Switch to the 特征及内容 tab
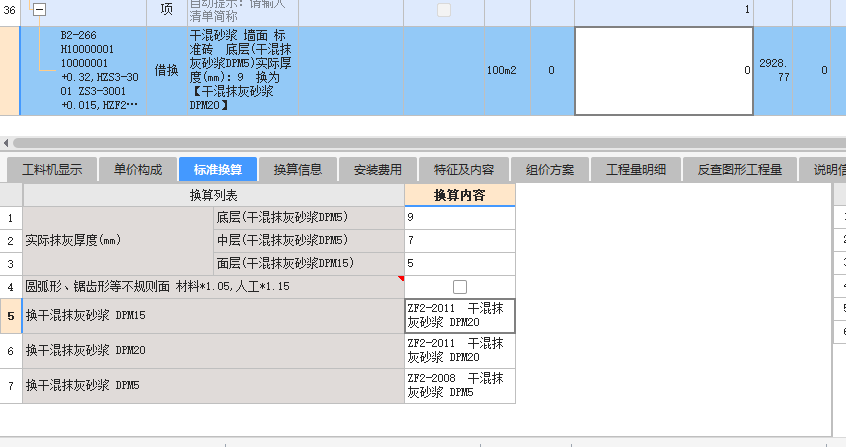846x447 pixels. [464, 170]
